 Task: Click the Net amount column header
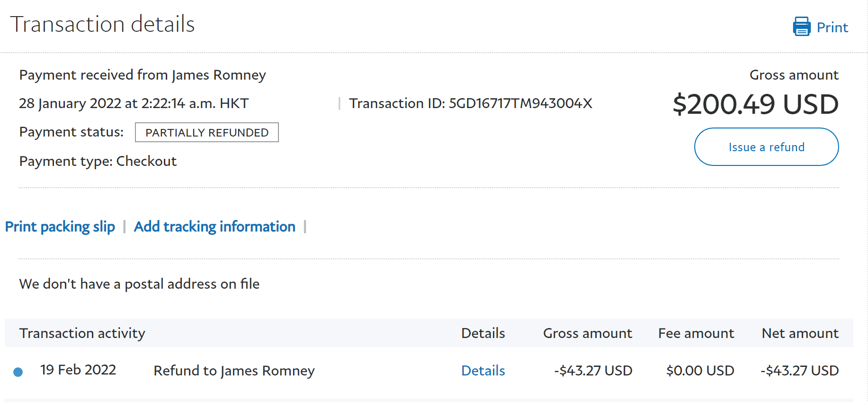[800, 333]
